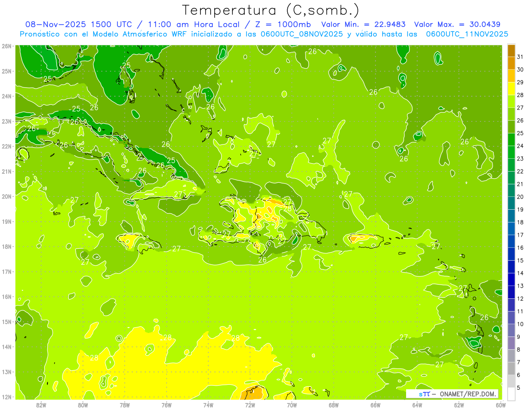Click the lime scale segment between 27 and 28
Viewport: 532px width, 411px height.
[511, 102]
